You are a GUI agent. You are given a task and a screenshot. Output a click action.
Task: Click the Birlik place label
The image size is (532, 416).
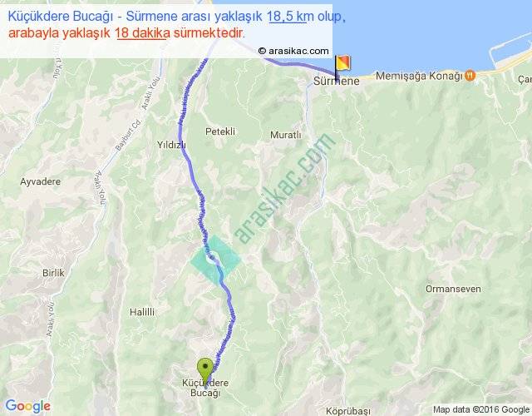click(x=53, y=273)
